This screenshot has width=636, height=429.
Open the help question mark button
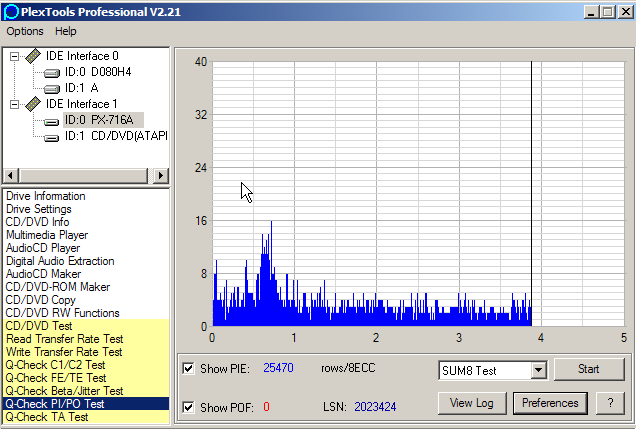pyautogui.click(x=610, y=403)
